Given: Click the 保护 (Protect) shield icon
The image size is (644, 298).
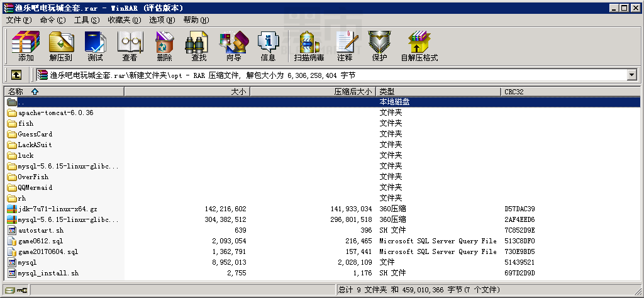Looking at the screenshot, I should point(379,41).
